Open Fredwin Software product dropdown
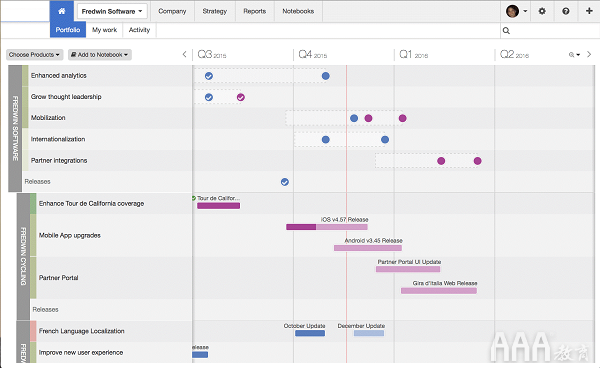Image resolution: width=600 pixels, height=368 pixels. tap(111, 11)
